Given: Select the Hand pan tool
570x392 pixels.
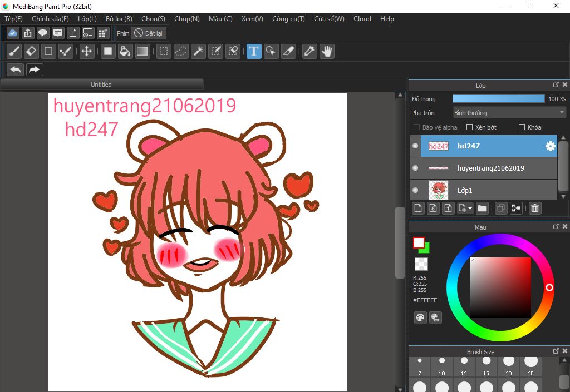Looking at the screenshot, I should click(x=327, y=52).
